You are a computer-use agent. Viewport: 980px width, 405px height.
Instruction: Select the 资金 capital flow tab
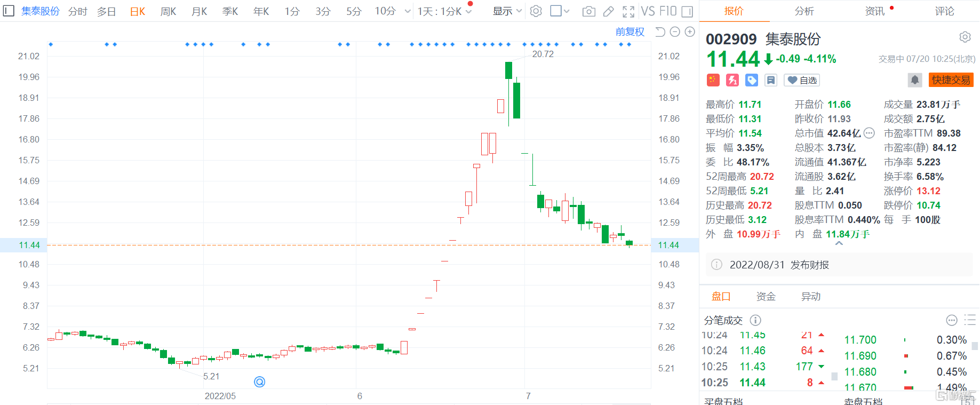(x=766, y=297)
